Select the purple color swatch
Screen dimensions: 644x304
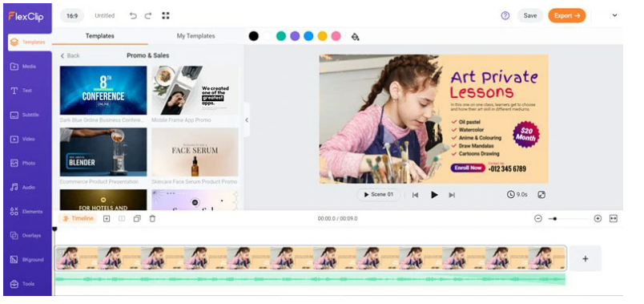coord(295,36)
